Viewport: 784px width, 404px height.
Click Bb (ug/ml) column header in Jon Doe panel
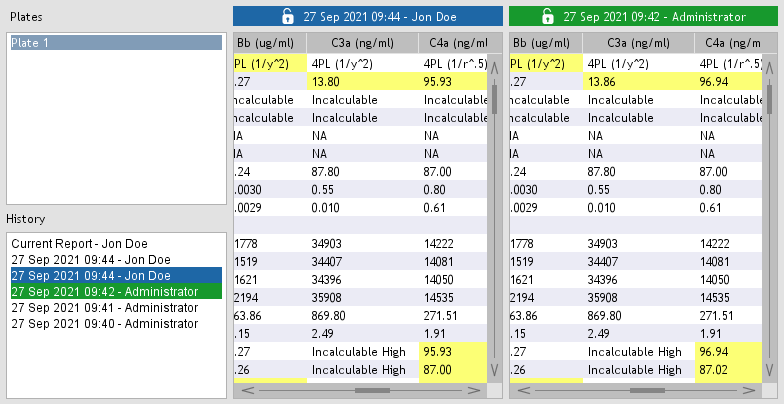pos(270,43)
